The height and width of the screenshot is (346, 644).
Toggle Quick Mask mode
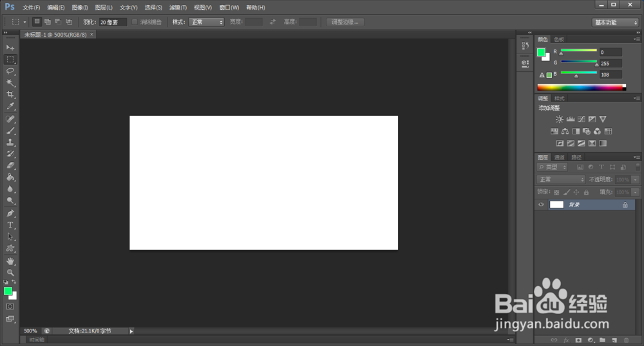click(x=10, y=307)
